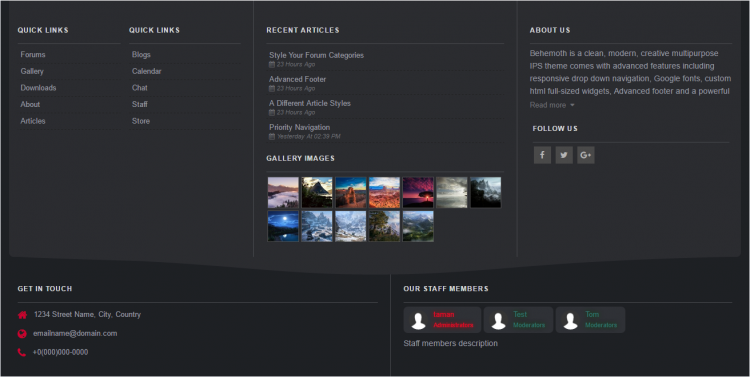Click the red home address icon
The width and height of the screenshot is (750, 377).
pos(22,315)
